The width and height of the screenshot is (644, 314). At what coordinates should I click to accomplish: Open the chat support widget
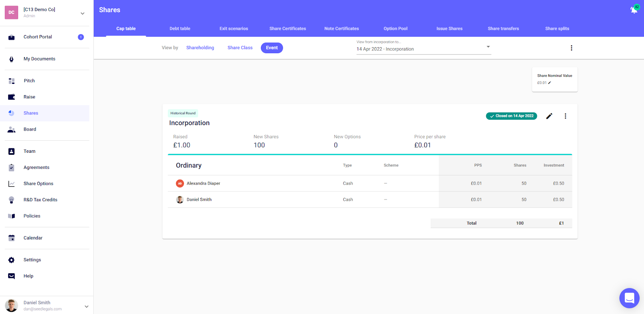click(x=629, y=298)
